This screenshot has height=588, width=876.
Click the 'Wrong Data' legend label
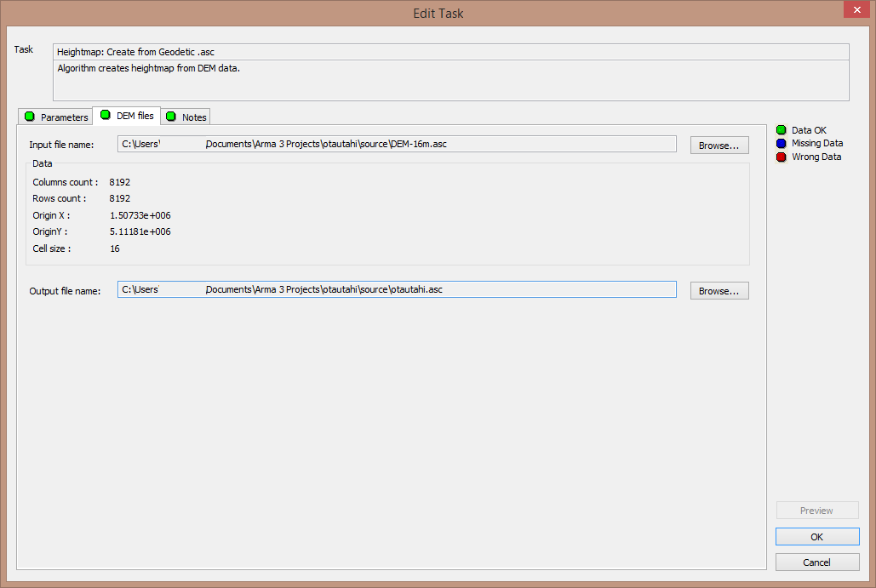pos(816,157)
